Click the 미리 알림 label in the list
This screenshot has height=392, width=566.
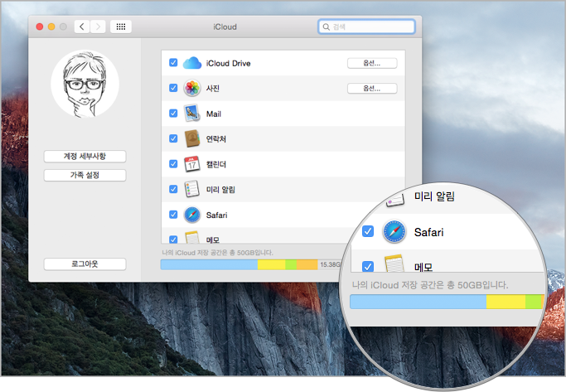coord(220,190)
